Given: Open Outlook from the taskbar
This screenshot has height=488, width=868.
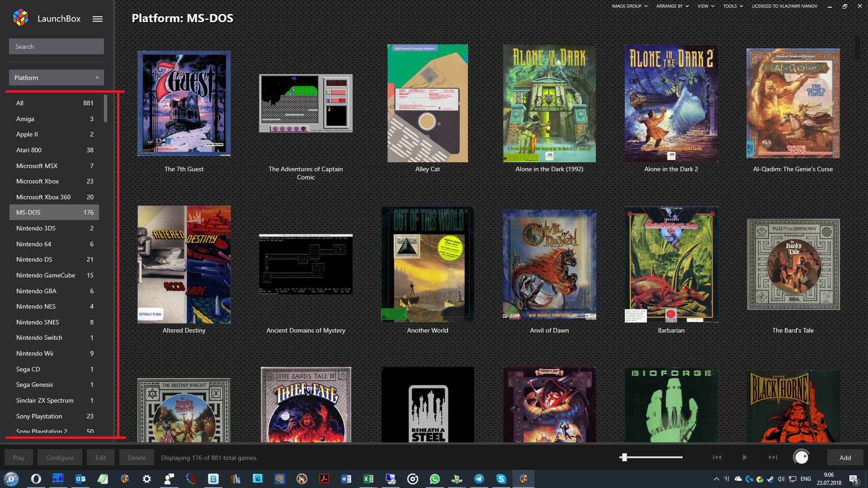Looking at the screenshot, I should click(x=80, y=479).
